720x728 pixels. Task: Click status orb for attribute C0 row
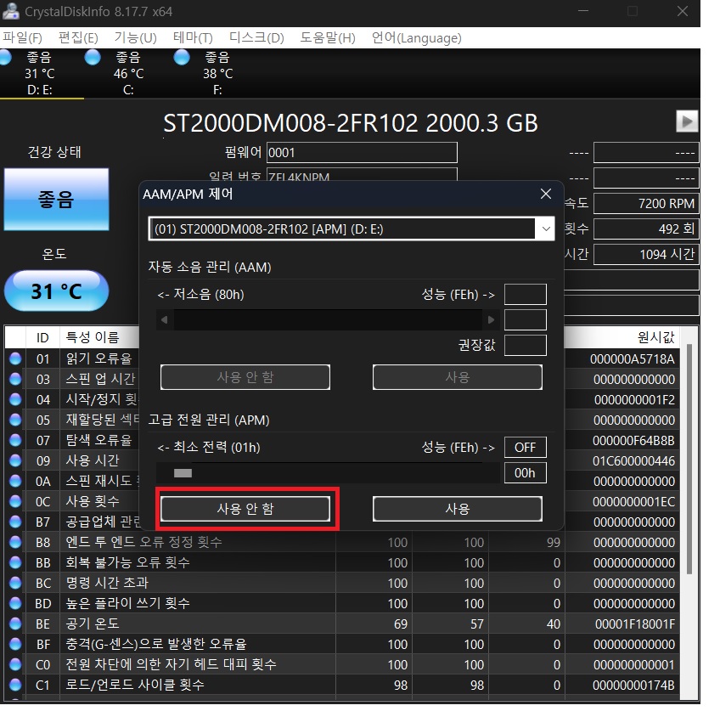pos(15,664)
